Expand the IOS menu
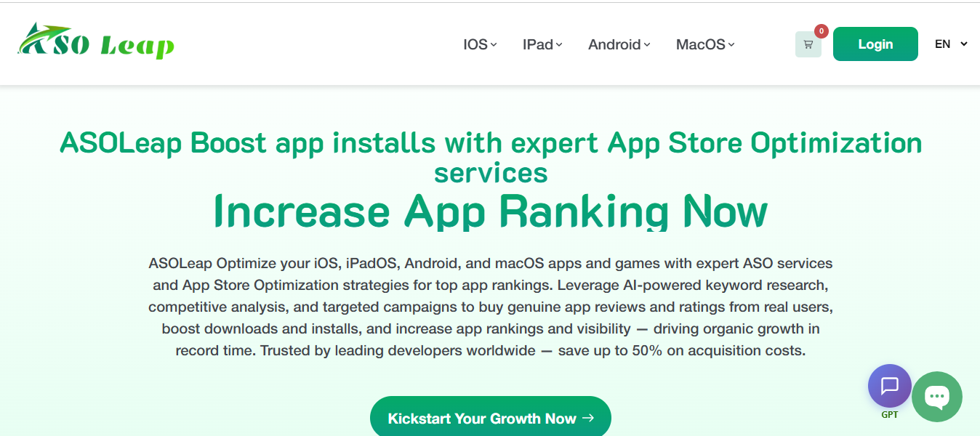This screenshot has height=436, width=980. 480,44
